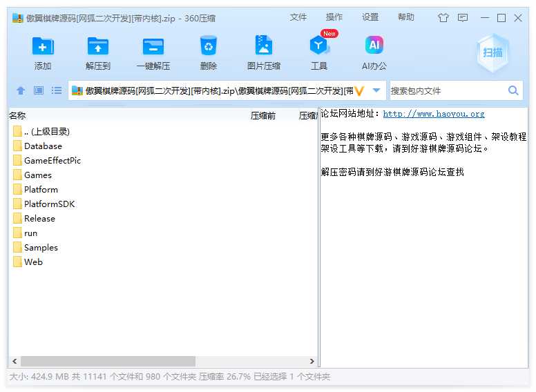
Task: Click the 删除 (Delete) trash icon
Action: pyautogui.click(x=208, y=46)
